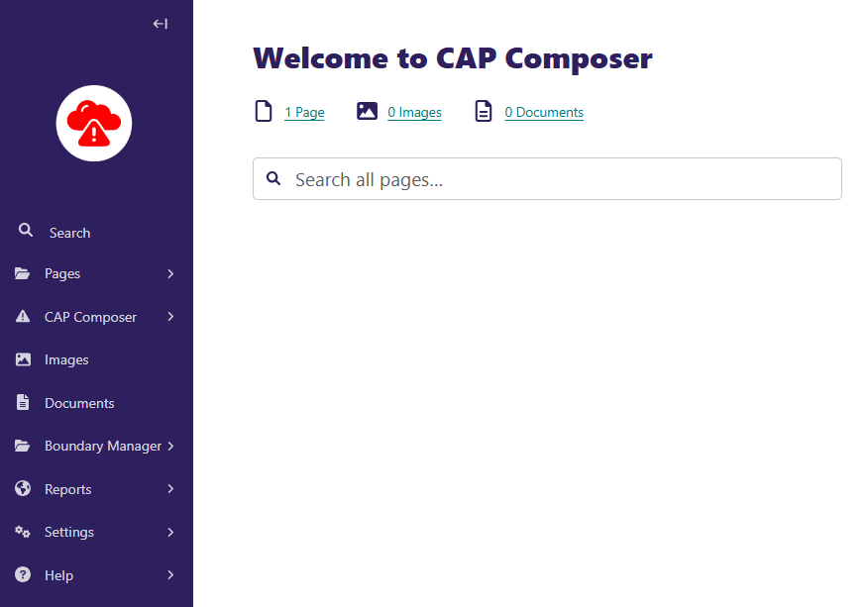
Task: Follow the 1 Page link
Action: pos(304,112)
